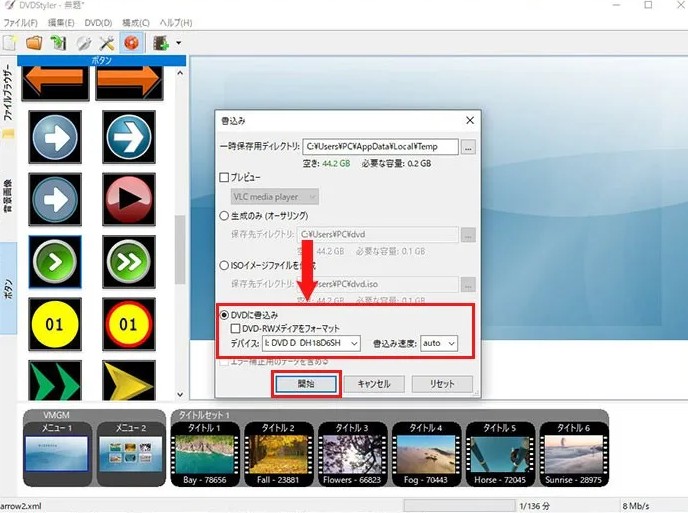
Task: Expand the Add file dropdown arrow
Action: click(179, 43)
